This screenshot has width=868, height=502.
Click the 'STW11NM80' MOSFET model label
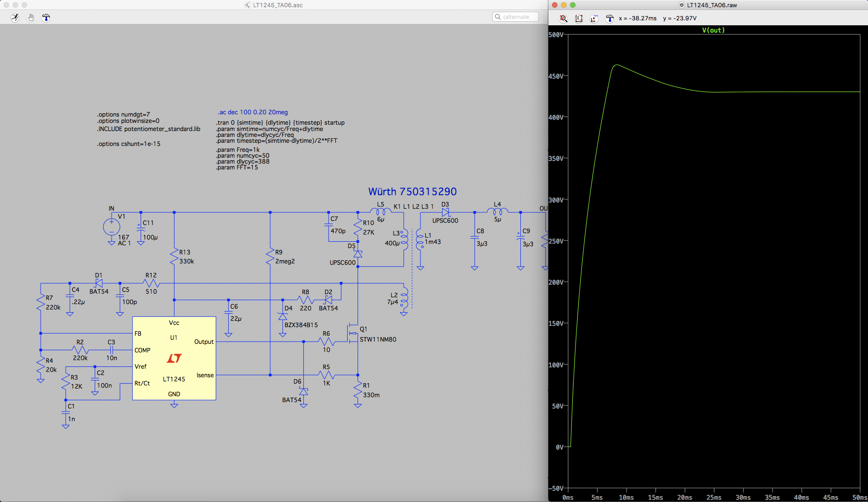378,339
